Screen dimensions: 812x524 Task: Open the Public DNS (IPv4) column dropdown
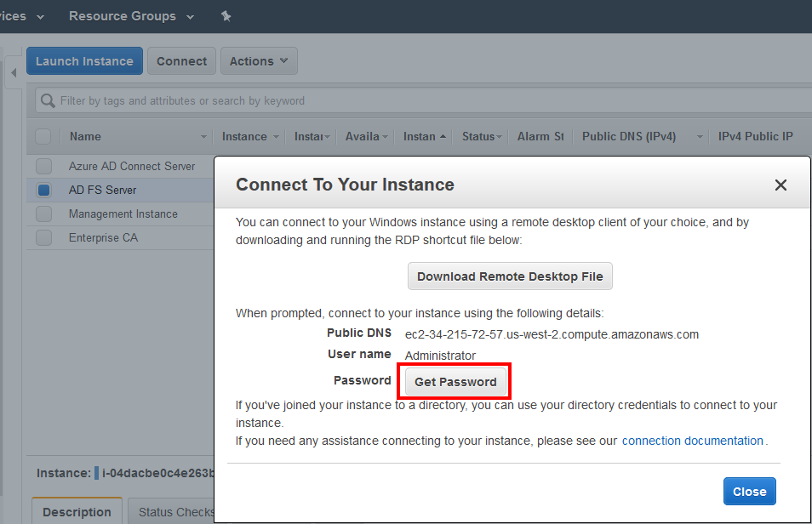click(x=699, y=136)
